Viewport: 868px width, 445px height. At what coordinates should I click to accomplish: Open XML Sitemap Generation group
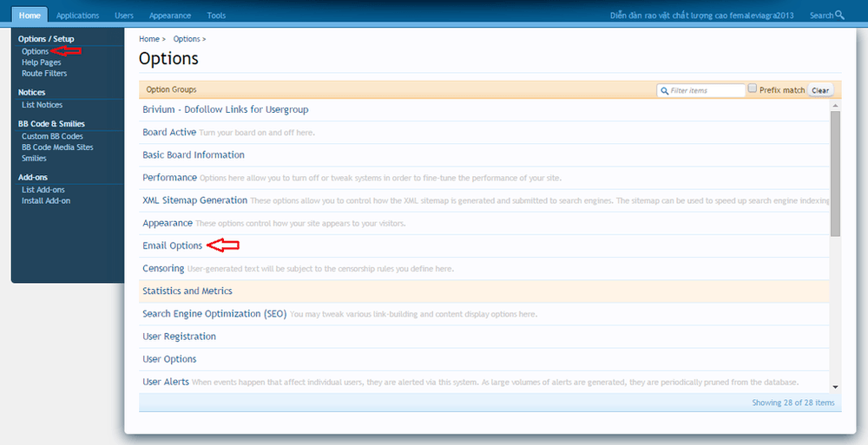[x=194, y=200]
